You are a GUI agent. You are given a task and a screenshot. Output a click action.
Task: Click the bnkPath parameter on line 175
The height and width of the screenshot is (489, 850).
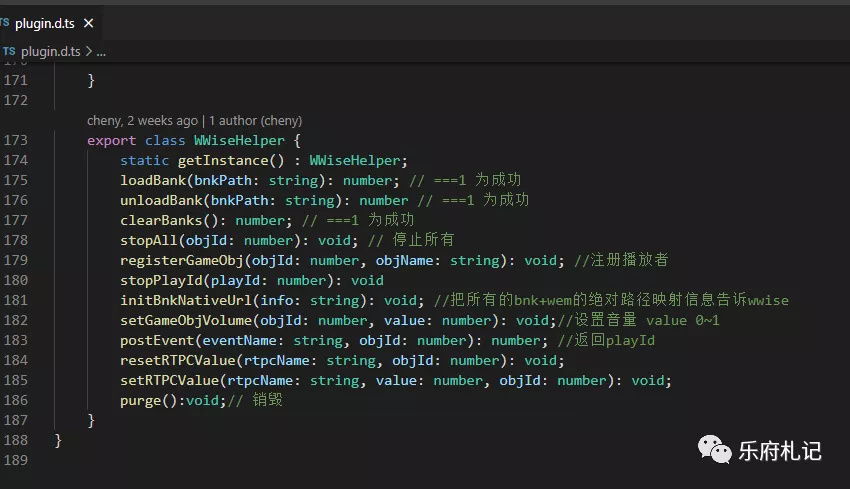tap(223, 181)
